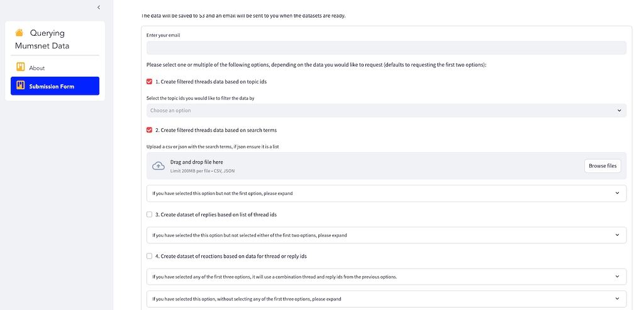This screenshot has height=310, width=644.
Task: Check option 3 dataset of replies
Action: pos(150,214)
